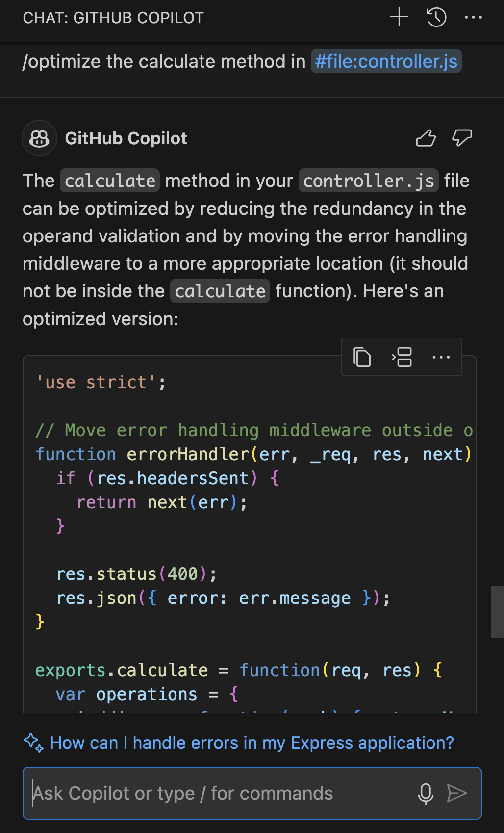Click the 'return next(err);' code line
The image size is (504, 833).
click(x=162, y=502)
